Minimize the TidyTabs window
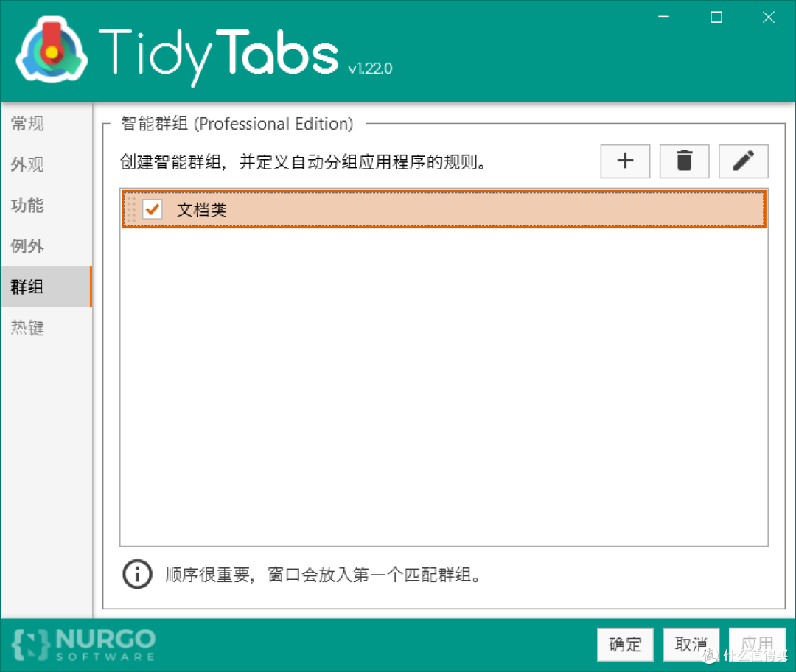Image resolution: width=796 pixels, height=672 pixels. 663,16
